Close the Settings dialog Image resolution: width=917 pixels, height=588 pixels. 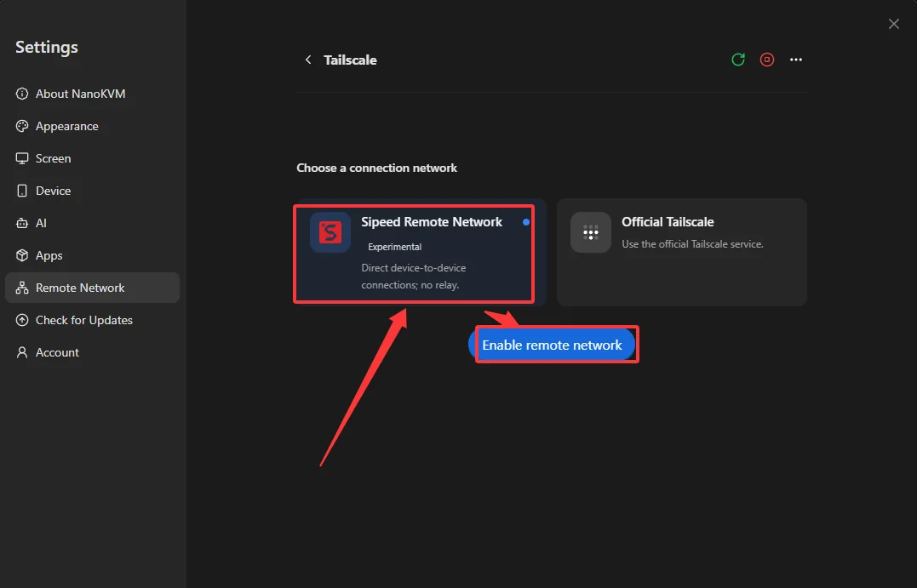pos(894,24)
